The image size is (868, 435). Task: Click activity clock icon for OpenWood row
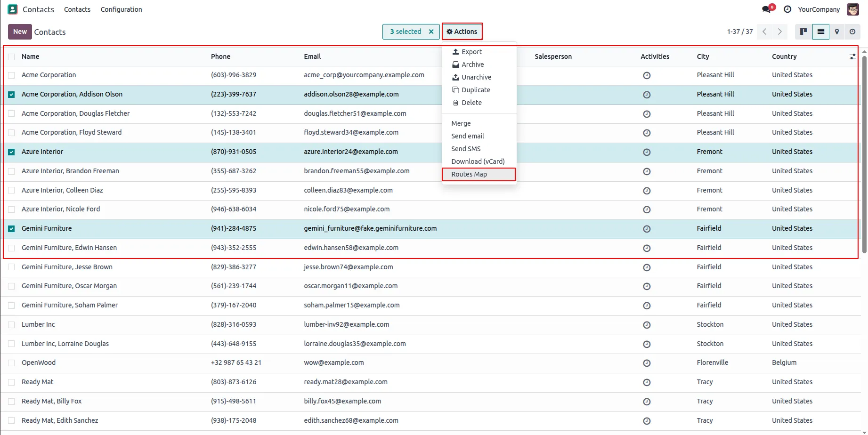(x=647, y=363)
